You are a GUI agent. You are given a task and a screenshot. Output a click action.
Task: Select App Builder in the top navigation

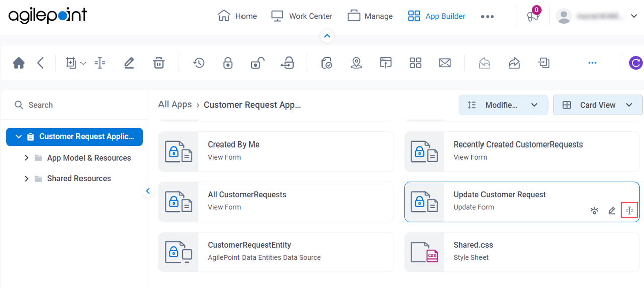click(437, 16)
